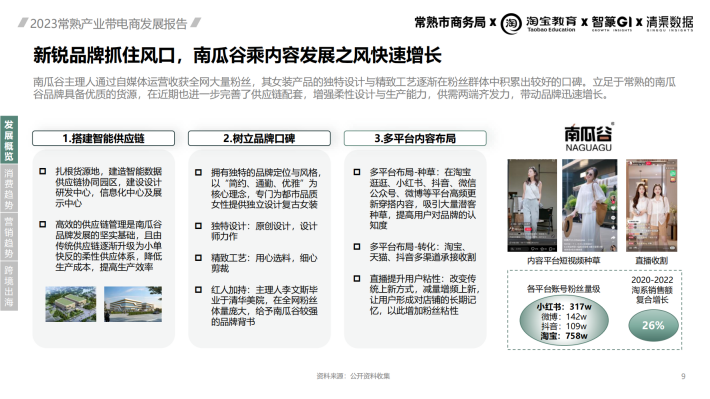The width and height of the screenshot is (710, 399).
Task: Click the bullet square beside 扎根货源地
Action: point(43,171)
